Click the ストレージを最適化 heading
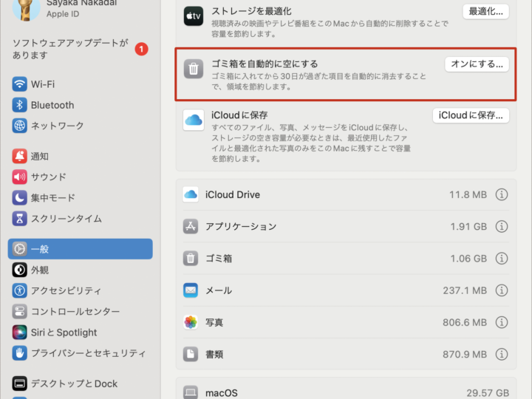 251,11
